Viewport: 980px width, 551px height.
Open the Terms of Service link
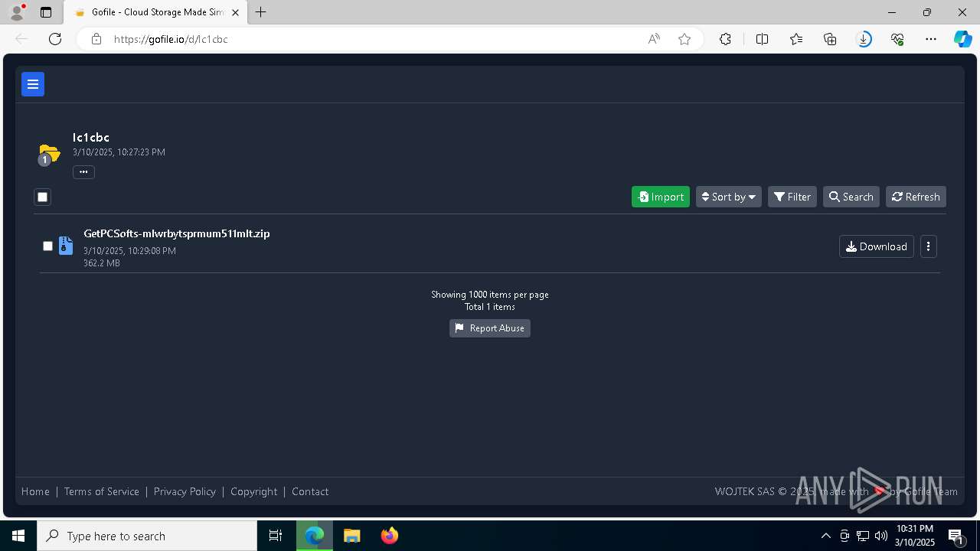[x=102, y=491]
